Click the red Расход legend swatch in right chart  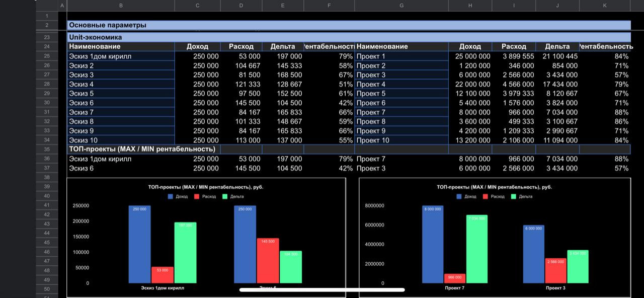pyautogui.click(x=486, y=197)
